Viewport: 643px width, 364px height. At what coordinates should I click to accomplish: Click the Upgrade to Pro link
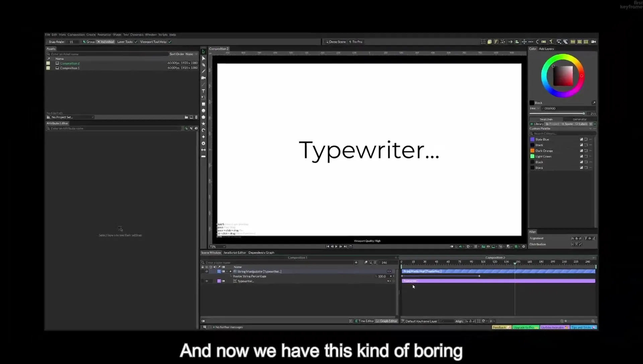tap(525, 327)
